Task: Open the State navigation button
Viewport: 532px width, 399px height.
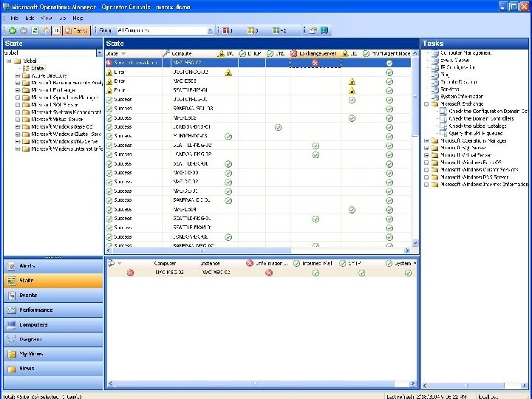Action: pyautogui.click(x=53, y=281)
